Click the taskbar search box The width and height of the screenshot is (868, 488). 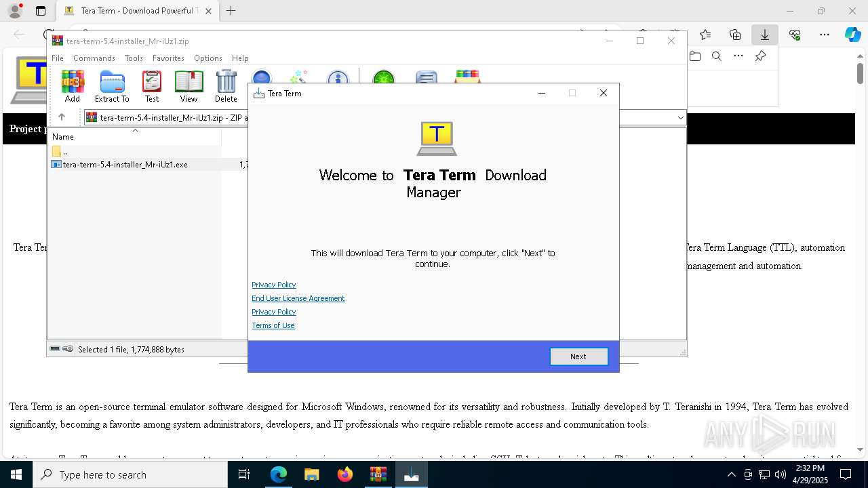tap(130, 474)
